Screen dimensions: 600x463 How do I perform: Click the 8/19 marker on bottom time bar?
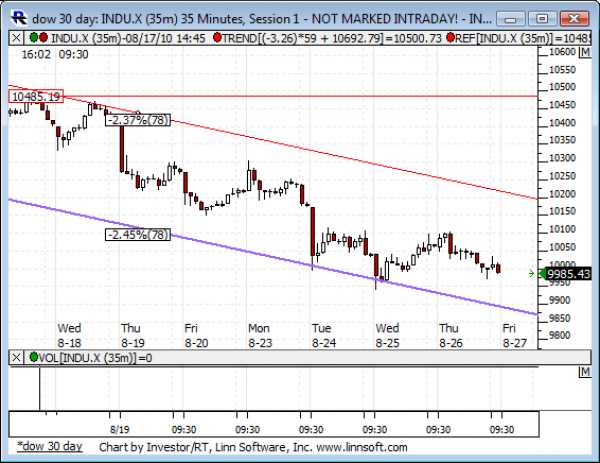(119, 429)
